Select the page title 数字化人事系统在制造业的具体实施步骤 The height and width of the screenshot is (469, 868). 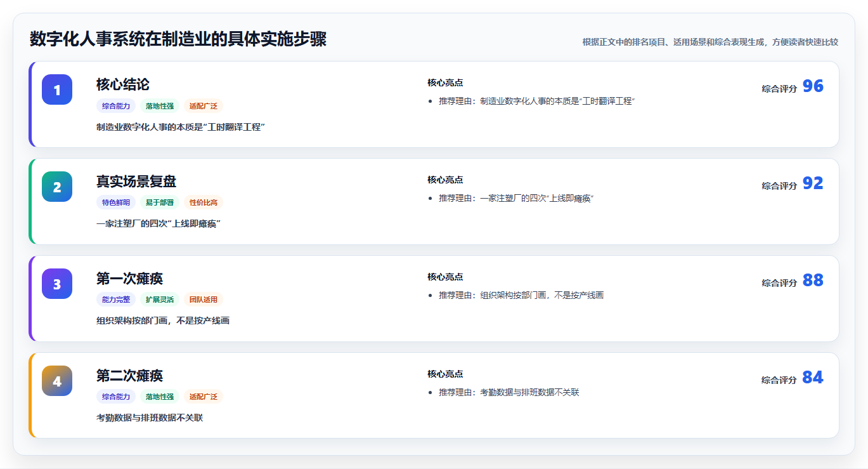pos(178,39)
